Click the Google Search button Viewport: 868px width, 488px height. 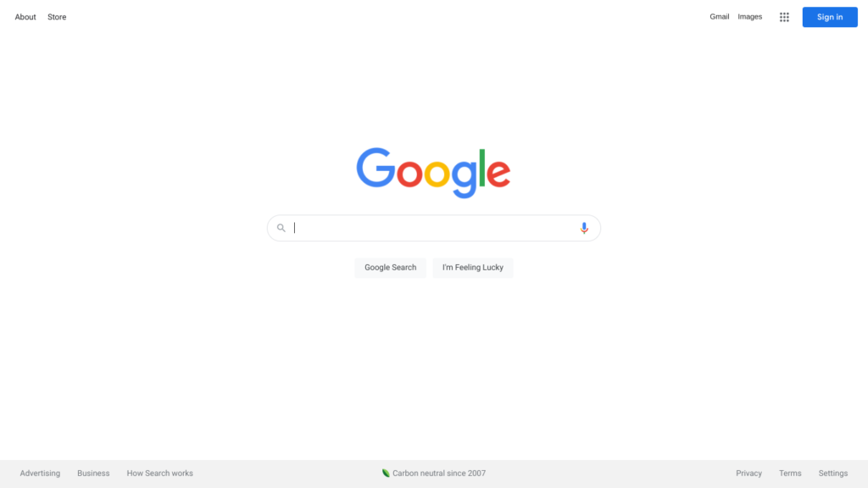coord(390,268)
